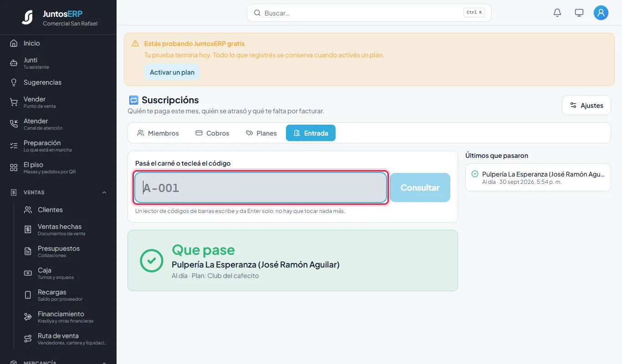Click the monitor display icon in header

(579, 13)
